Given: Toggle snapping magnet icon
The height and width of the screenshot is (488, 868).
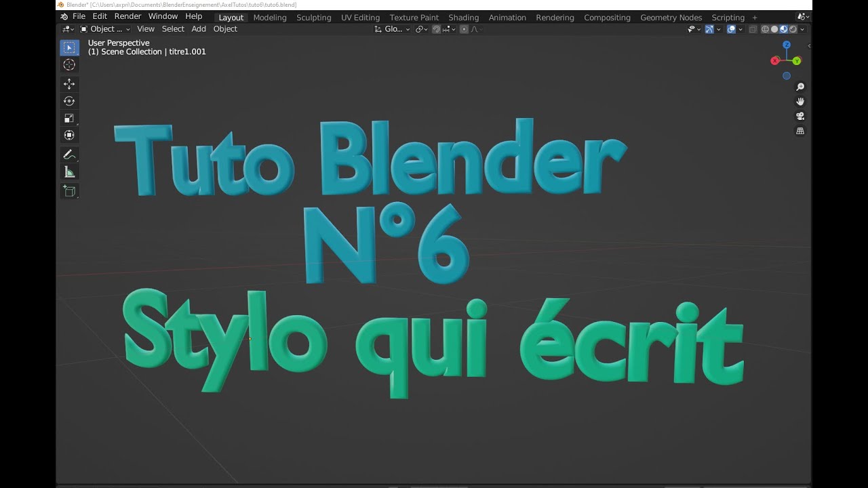Looking at the screenshot, I should [x=437, y=29].
